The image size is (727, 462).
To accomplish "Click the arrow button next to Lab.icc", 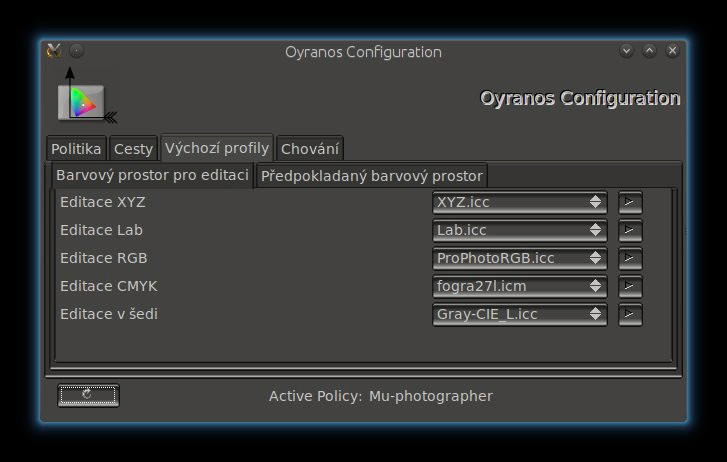I will click(x=630, y=230).
